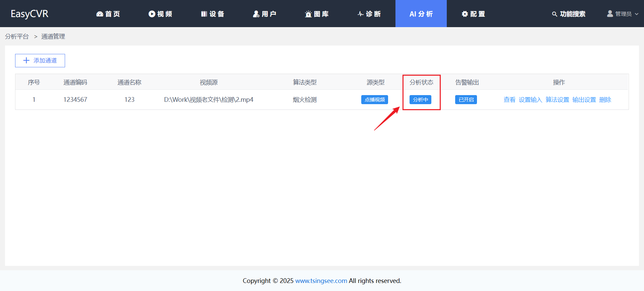This screenshot has height=291, width=644.
Task: Open the 用户 user management tab
Action: pos(265,14)
